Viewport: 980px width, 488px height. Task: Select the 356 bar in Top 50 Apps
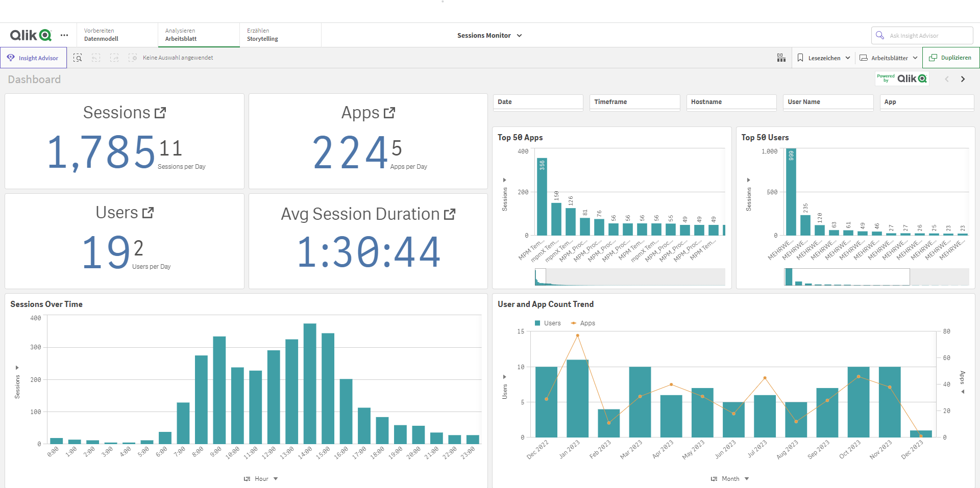coord(542,197)
